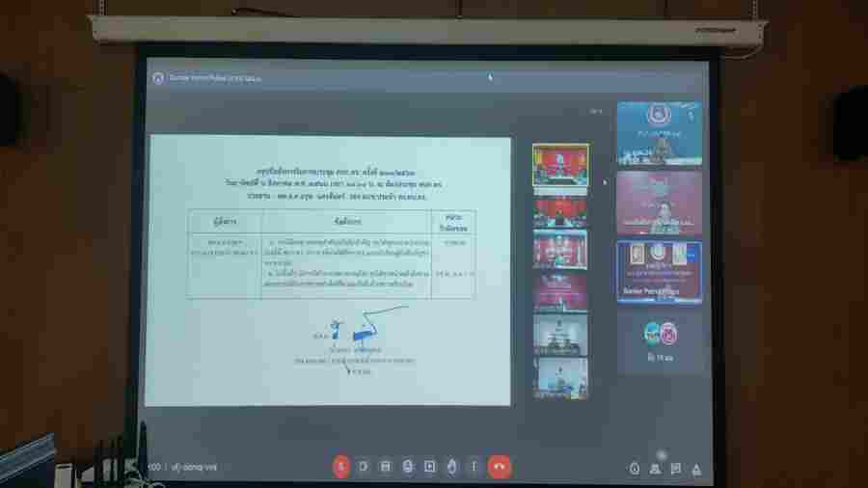Toggle the camera on or off

[x=363, y=467]
